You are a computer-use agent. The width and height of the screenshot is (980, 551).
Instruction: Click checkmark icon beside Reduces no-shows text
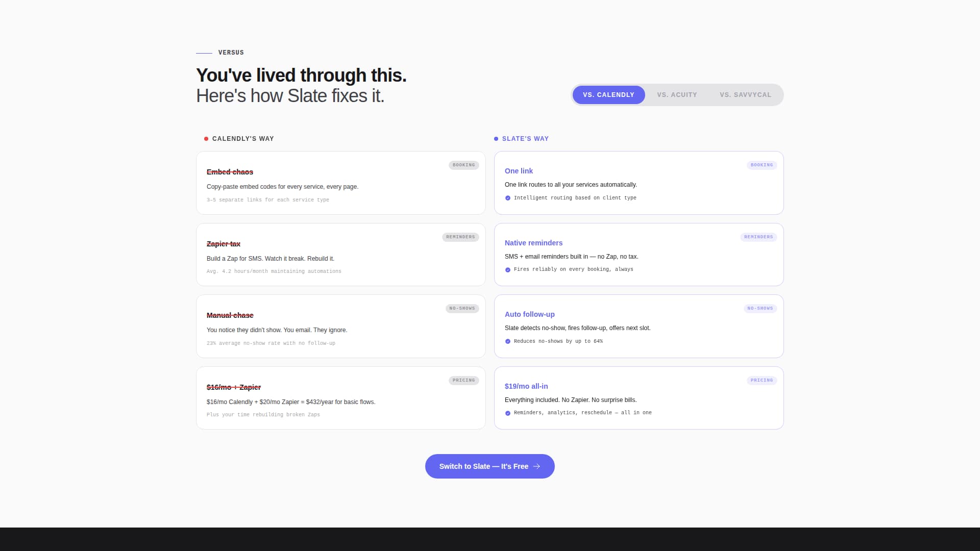point(507,341)
